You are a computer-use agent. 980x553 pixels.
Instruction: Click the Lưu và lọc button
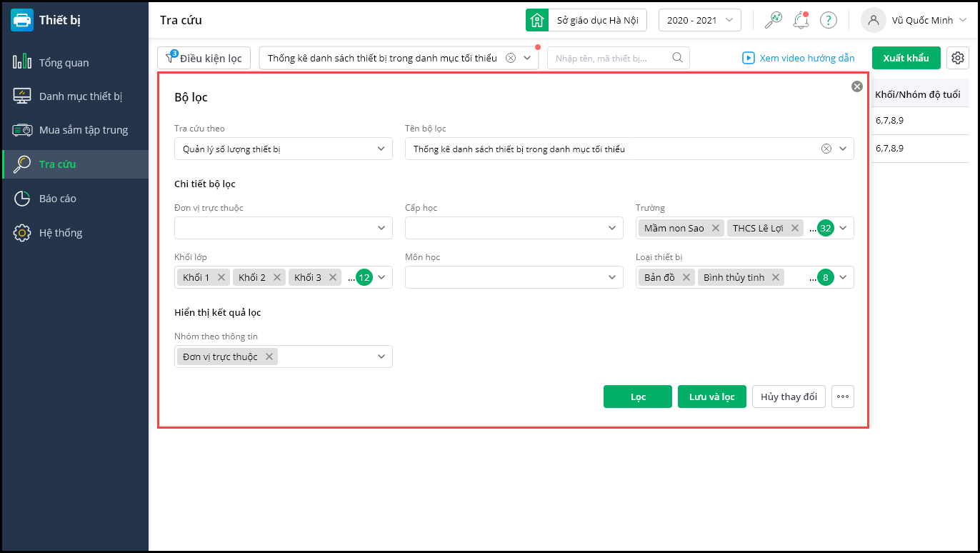[712, 397]
